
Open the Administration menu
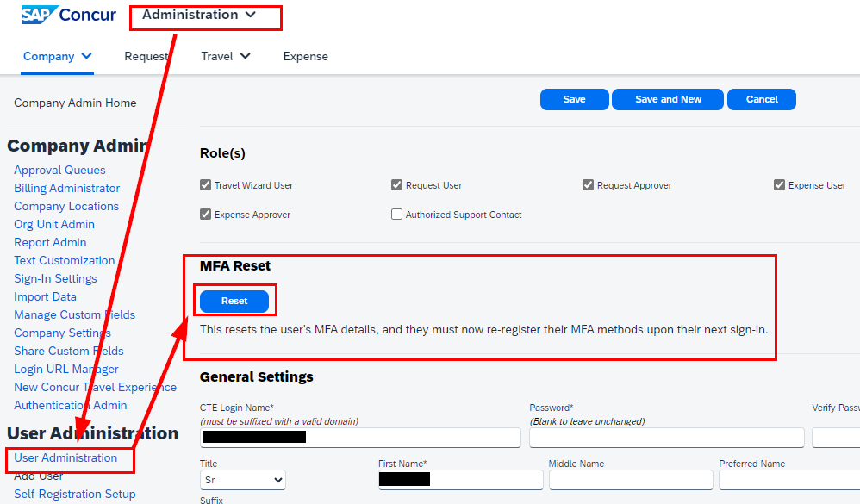205,16
